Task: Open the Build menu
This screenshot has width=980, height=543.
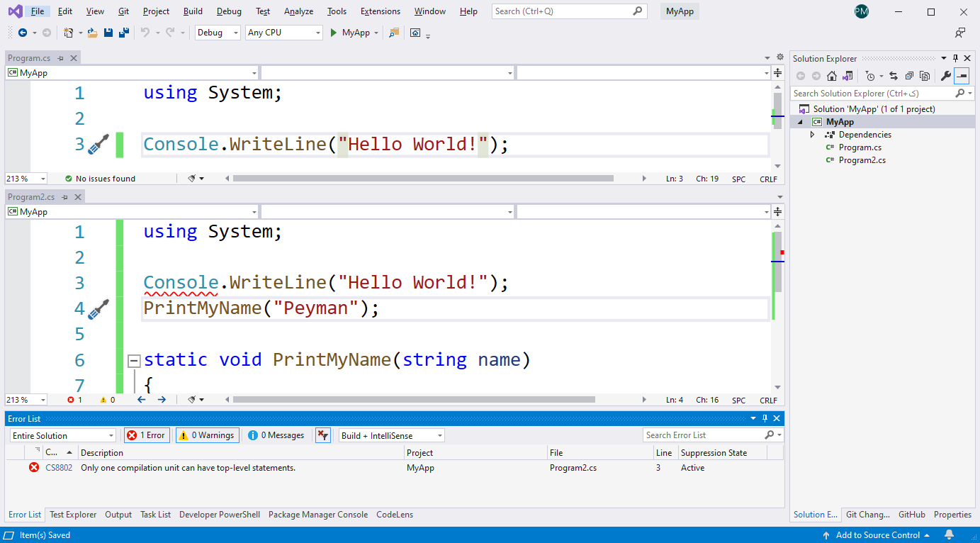Action: pos(193,11)
